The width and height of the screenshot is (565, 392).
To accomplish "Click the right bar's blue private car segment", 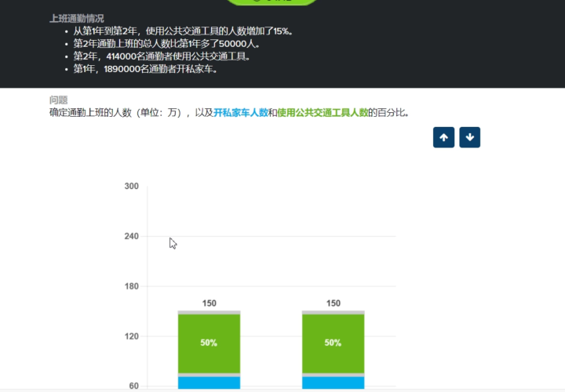I will pyautogui.click(x=333, y=383).
